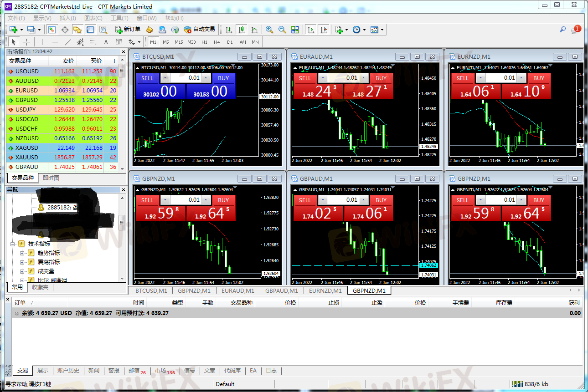Viewport: 588px width, 392px height.
Task: Click BUY on EURNZD chart
Action: click(539, 78)
